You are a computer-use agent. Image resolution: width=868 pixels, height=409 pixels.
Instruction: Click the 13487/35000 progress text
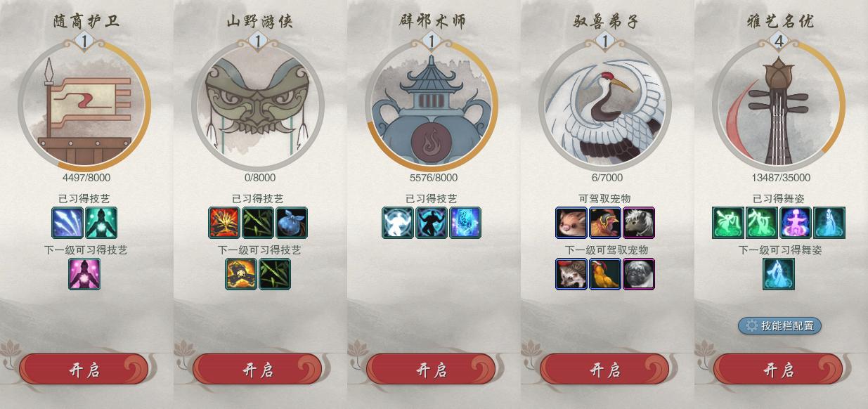click(780, 178)
